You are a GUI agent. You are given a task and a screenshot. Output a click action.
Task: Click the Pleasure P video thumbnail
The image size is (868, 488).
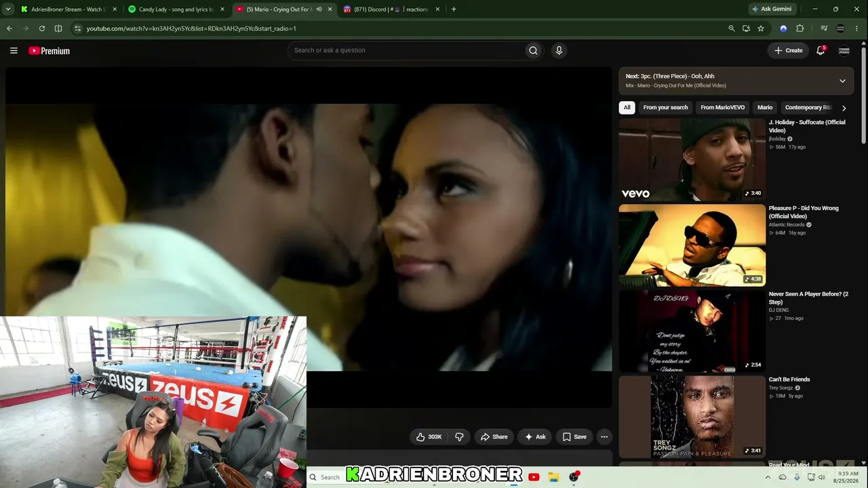click(x=692, y=245)
